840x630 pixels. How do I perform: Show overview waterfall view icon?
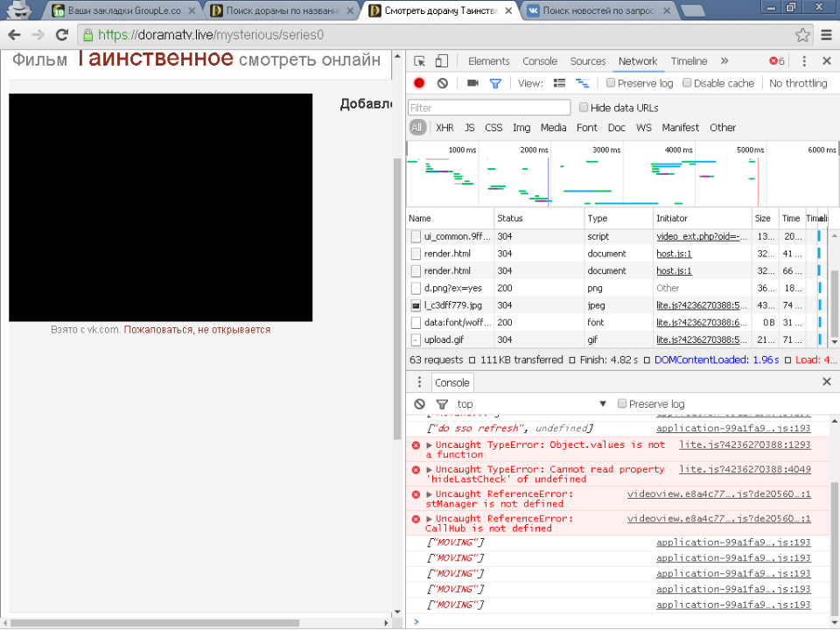point(583,83)
